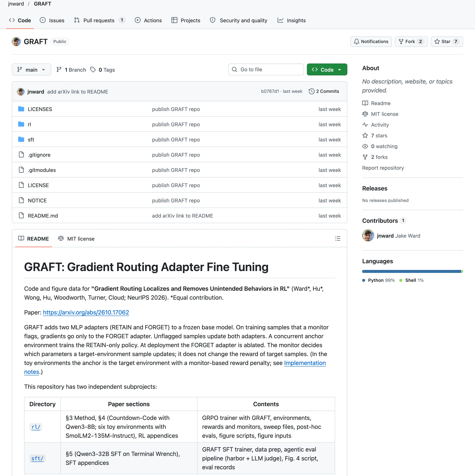Image resolution: width=475 pixels, height=476 pixels.
Task: Click the Go to file field
Action: [x=266, y=70]
